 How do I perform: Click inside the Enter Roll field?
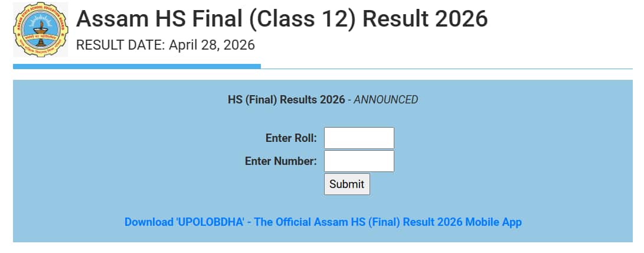click(x=359, y=138)
